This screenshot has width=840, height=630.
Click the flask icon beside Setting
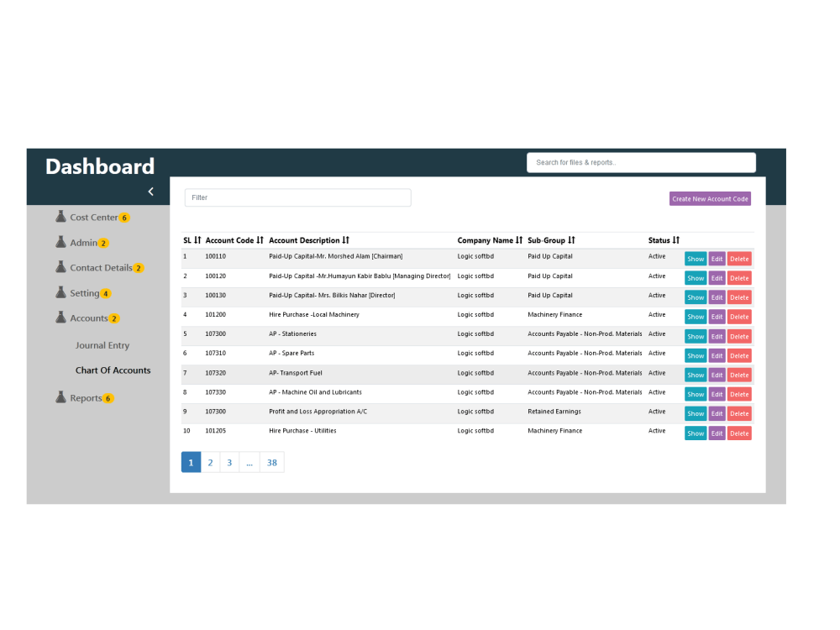[x=61, y=292]
